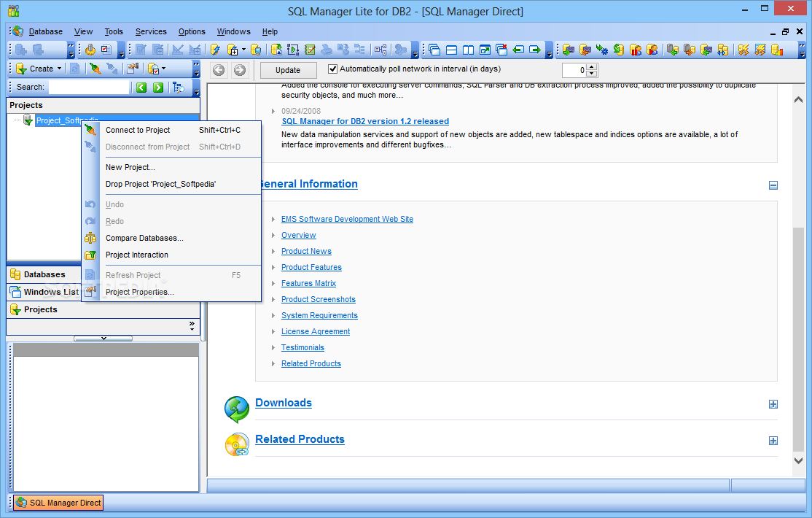Click the green notebook with pencil icon

pyautogui.click(x=311, y=50)
